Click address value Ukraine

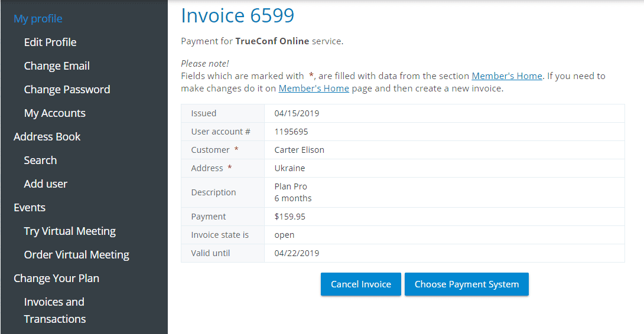pyautogui.click(x=290, y=168)
